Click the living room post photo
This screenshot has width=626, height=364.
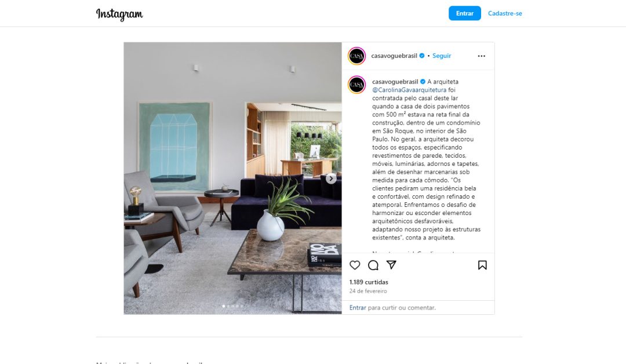[x=233, y=179]
